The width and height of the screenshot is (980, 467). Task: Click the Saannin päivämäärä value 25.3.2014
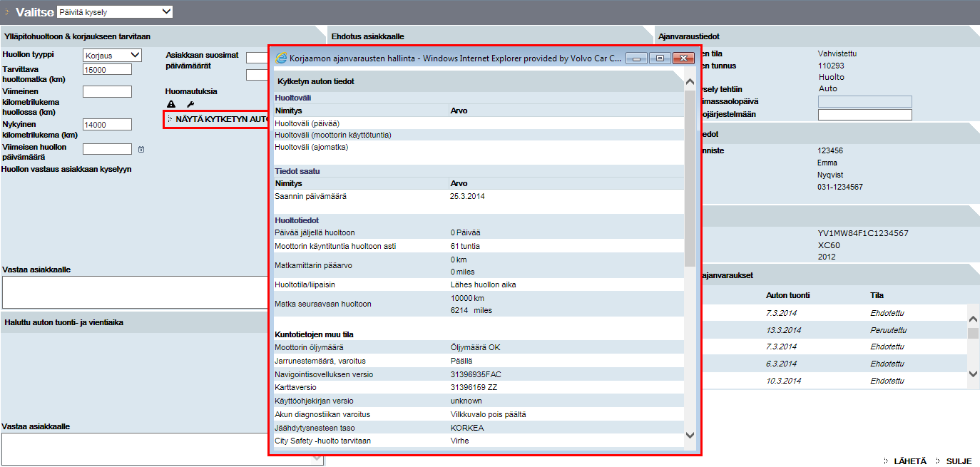tap(467, 196)
